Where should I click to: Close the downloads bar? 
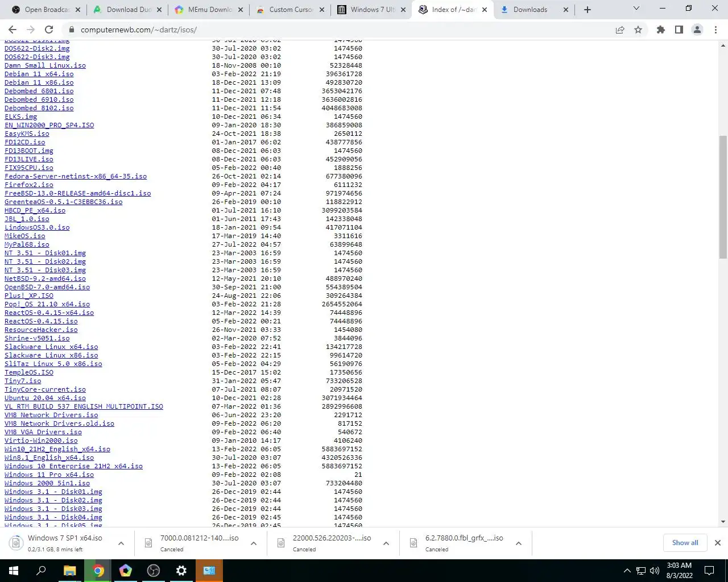coord(718,543)
